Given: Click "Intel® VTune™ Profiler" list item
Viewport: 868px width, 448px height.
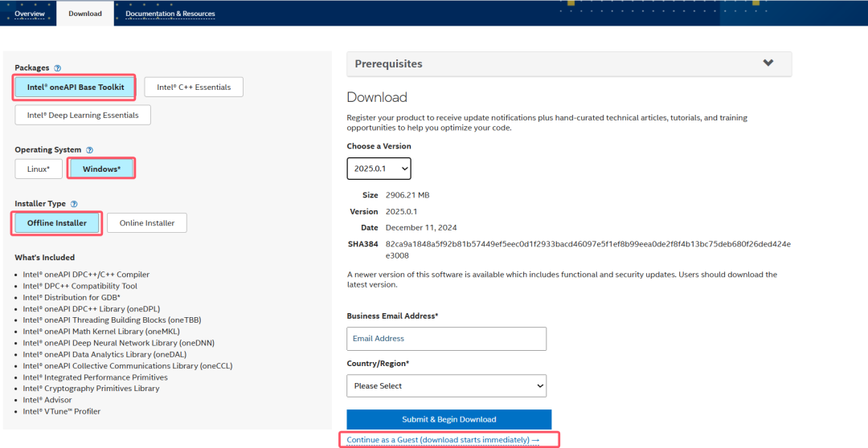Looking at the screenshot, I should click(61, 411).
